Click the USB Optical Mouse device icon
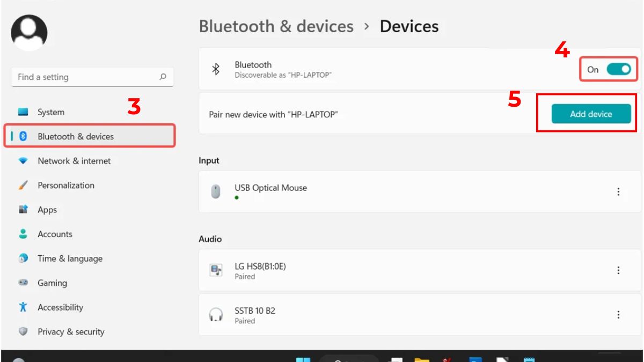The height and width of the screenshot is (362, 644). [216, 191]
